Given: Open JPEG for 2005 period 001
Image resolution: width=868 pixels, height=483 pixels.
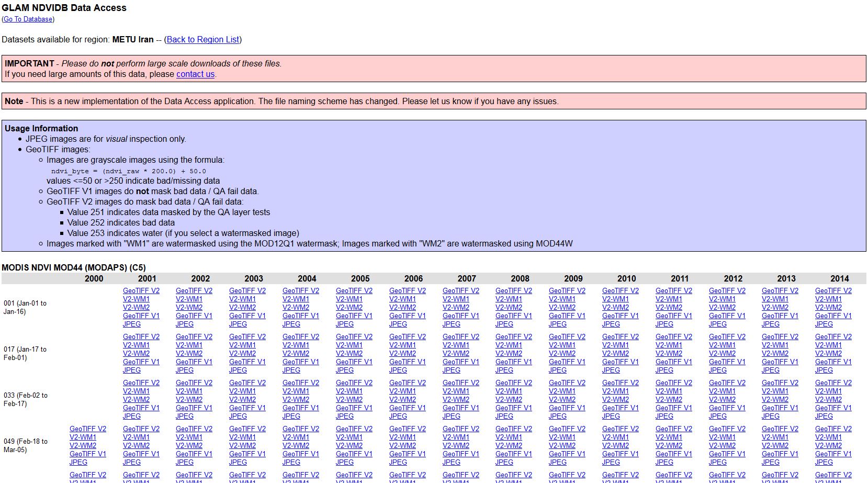Looking at the screenshot, I should 344,324.
